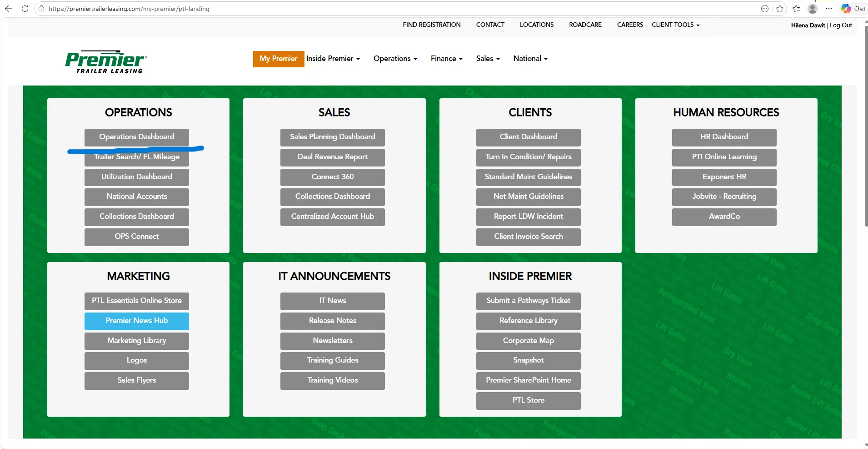868x449 pixels.
Task: Open PTL Essentials Online Store
Action: tap(137, 301)
